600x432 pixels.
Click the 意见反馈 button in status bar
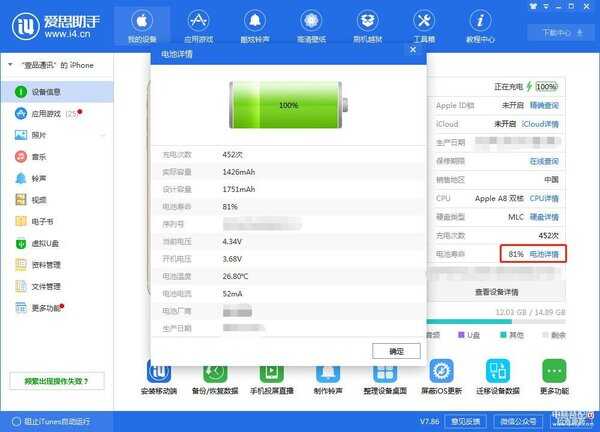(x=465, y=421)
